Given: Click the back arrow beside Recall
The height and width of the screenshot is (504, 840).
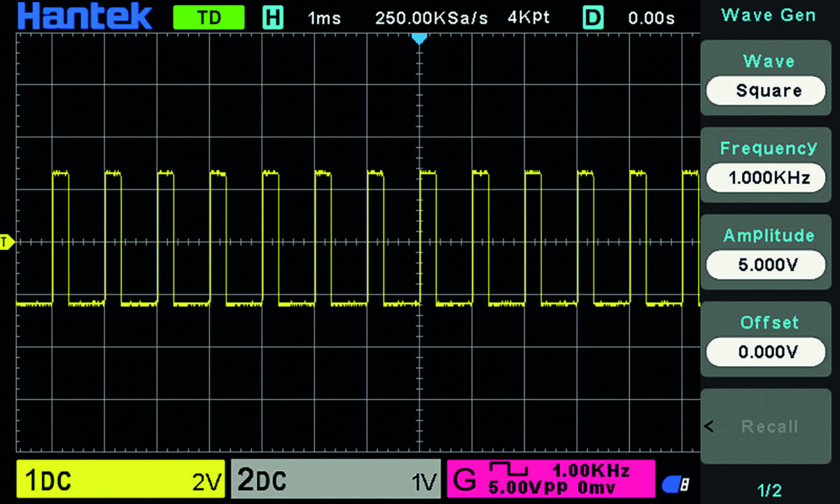Looking at the screenshot, I should tap(709, 426).
